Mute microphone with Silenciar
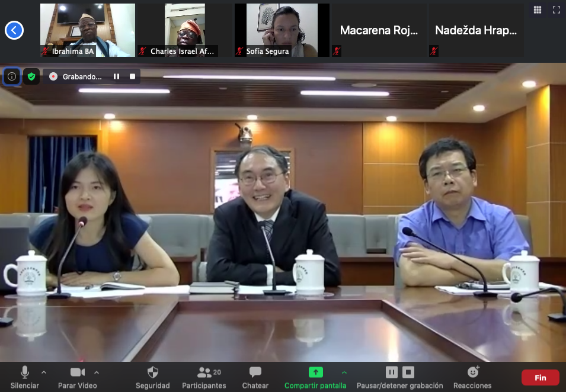566x392 pixels. tap(24, 377)
